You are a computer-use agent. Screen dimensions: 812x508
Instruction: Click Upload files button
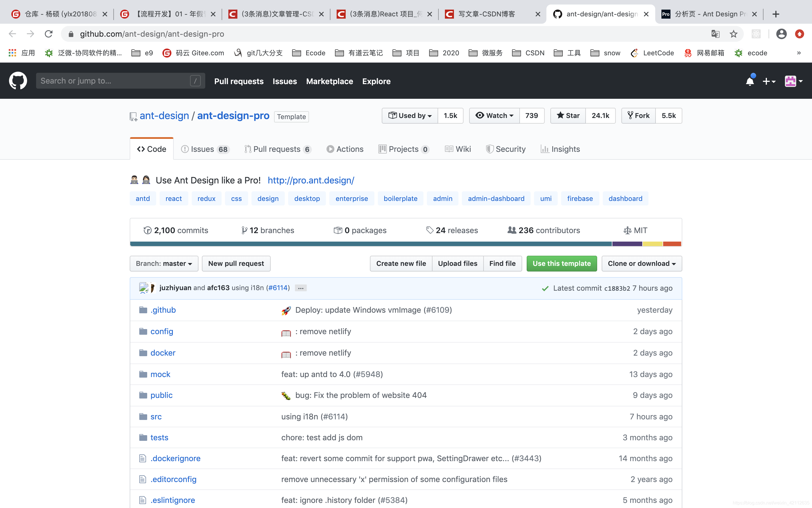[458, 263]
